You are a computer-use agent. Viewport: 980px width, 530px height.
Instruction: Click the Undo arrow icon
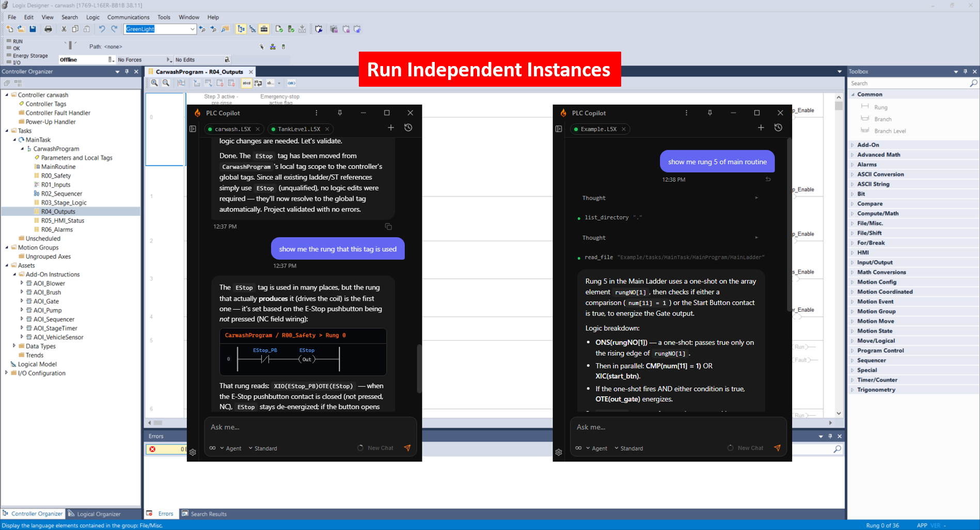(102, 29)
